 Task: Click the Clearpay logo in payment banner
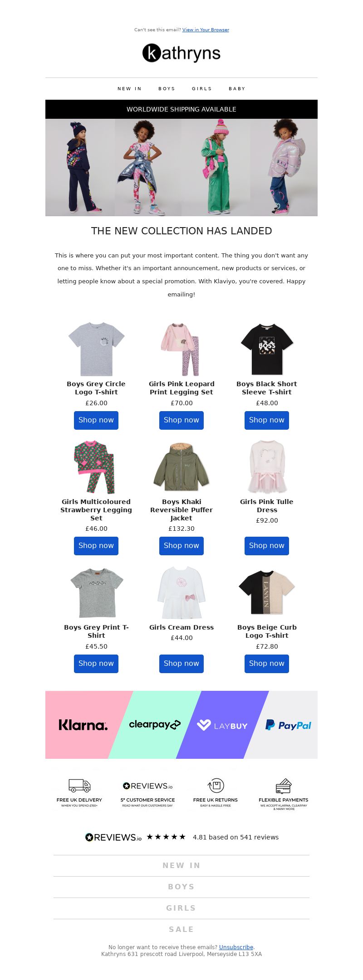click(x=155, y=724)
